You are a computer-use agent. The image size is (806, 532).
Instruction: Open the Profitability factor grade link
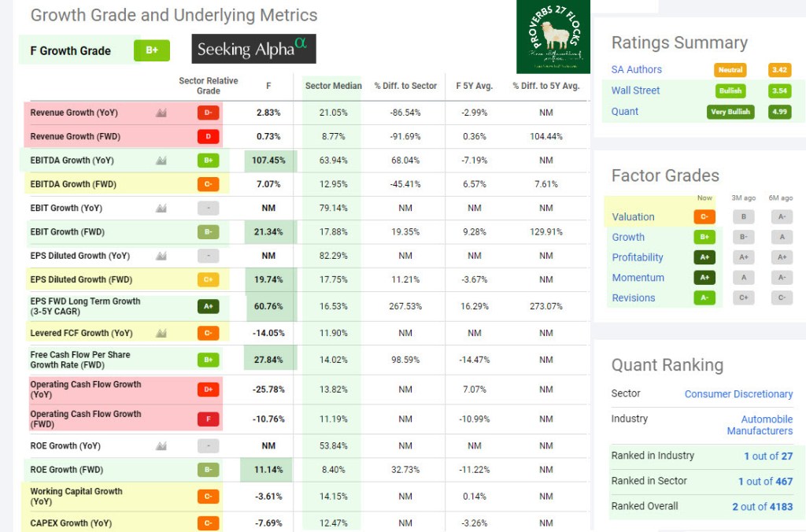pyautogui.click(x=638, y=257)
